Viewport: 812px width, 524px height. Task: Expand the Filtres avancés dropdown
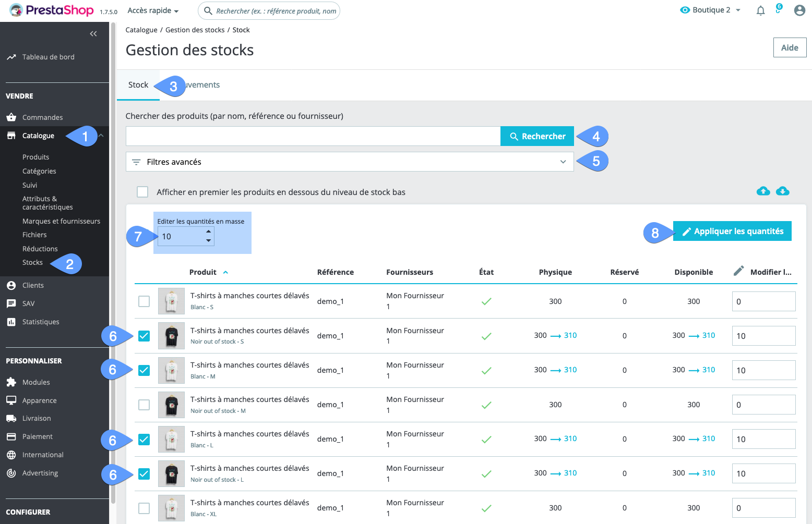point(350,162)
